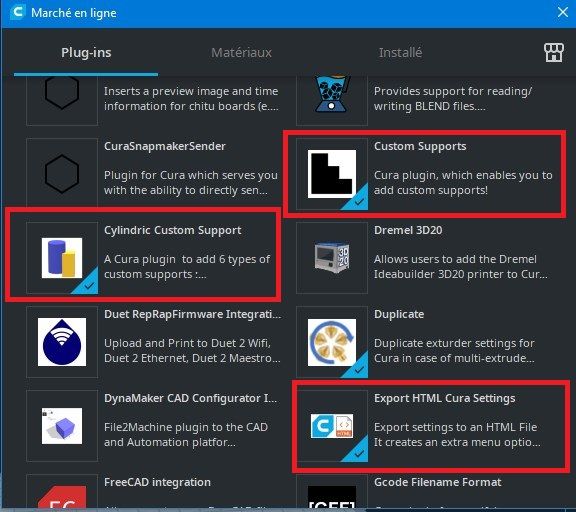Click the installed checkmark badge on Duplicate

358,369
